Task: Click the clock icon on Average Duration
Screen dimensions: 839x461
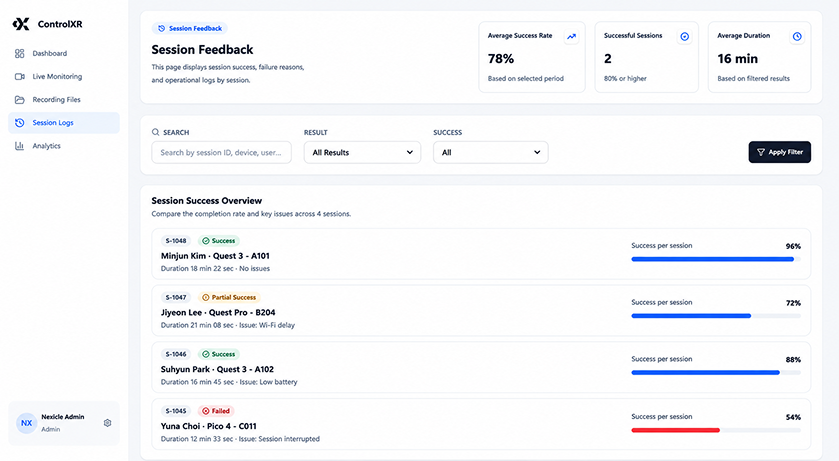Action: click(x=797, y=36)
